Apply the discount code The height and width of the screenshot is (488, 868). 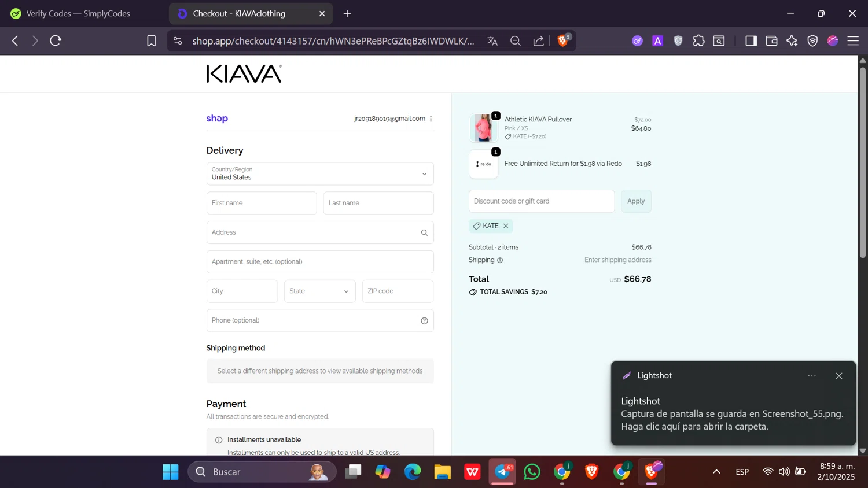636,201
